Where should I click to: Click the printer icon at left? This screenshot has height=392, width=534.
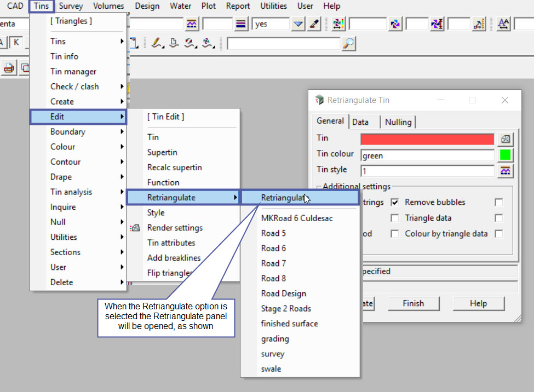tap(9, 68)
